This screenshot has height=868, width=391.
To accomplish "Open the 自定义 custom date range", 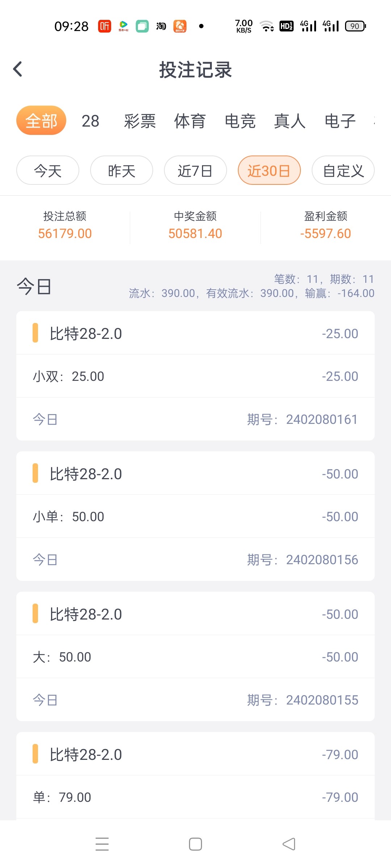I will 343,170.
